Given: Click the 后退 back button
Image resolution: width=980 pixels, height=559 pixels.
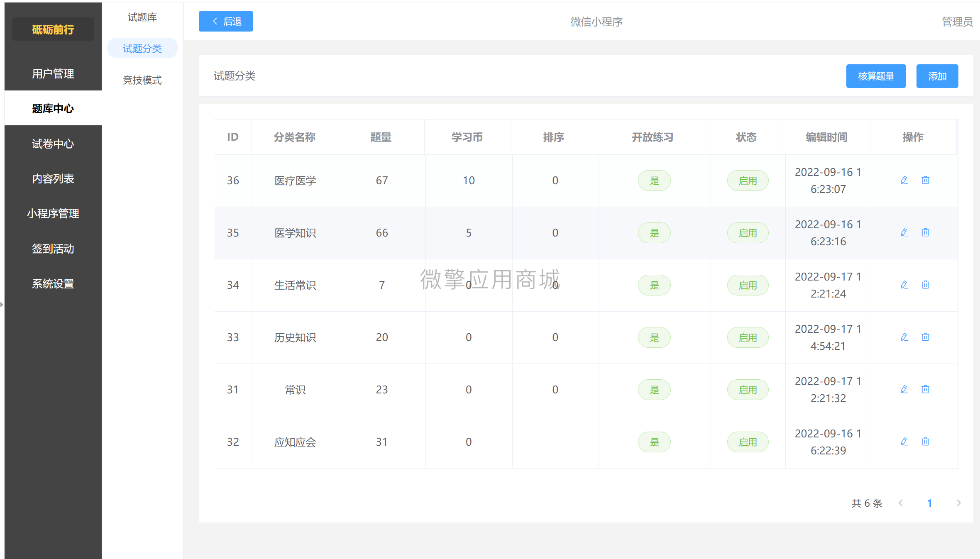Looking at the screenshot, I should 226,21.
